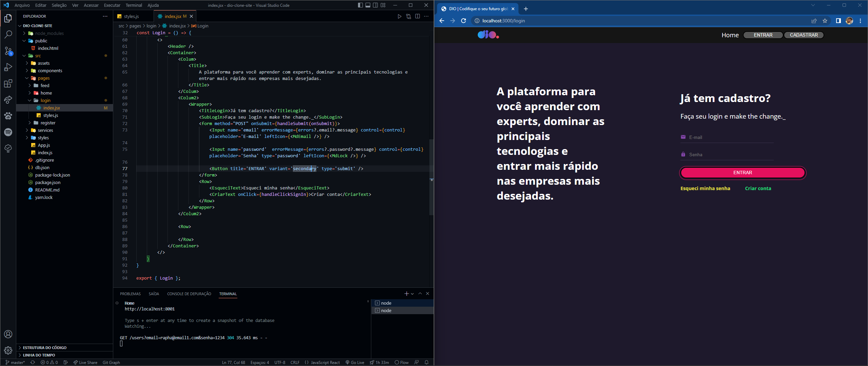Click the CADASTRAR button on the webpage
The height and width of the screenshot is (366, 868).
pos(803,35)
